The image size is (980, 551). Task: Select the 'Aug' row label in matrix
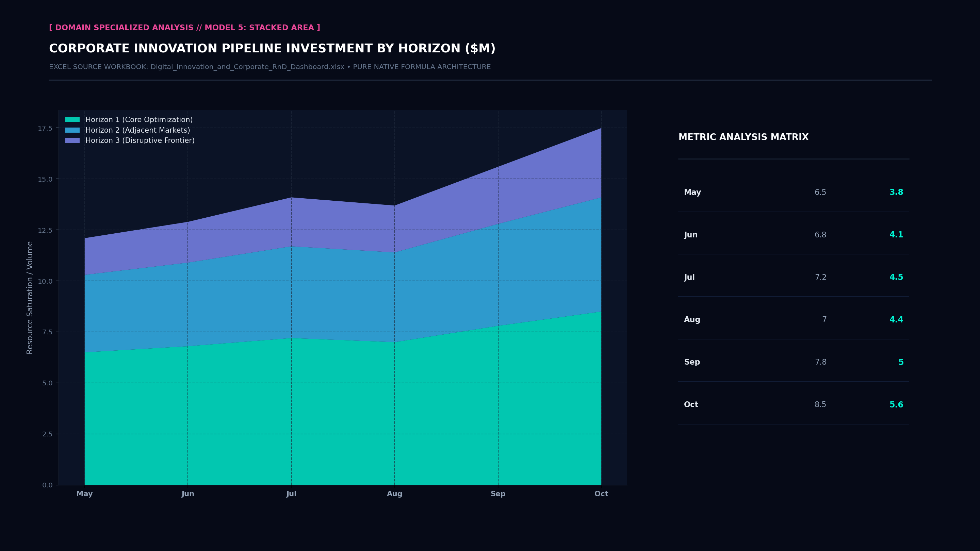pyautogui.click(x=692, y=320)
